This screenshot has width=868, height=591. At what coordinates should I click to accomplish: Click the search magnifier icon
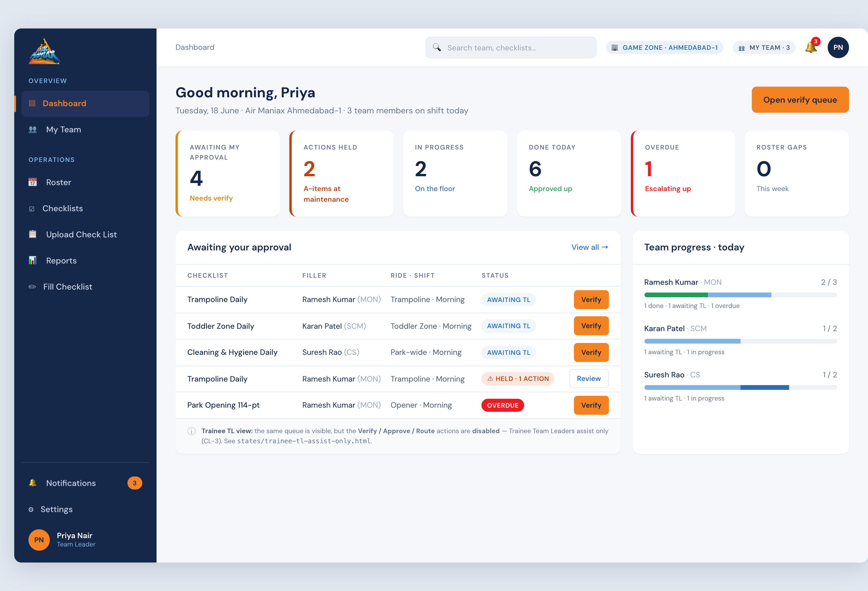tap(437, 47)
